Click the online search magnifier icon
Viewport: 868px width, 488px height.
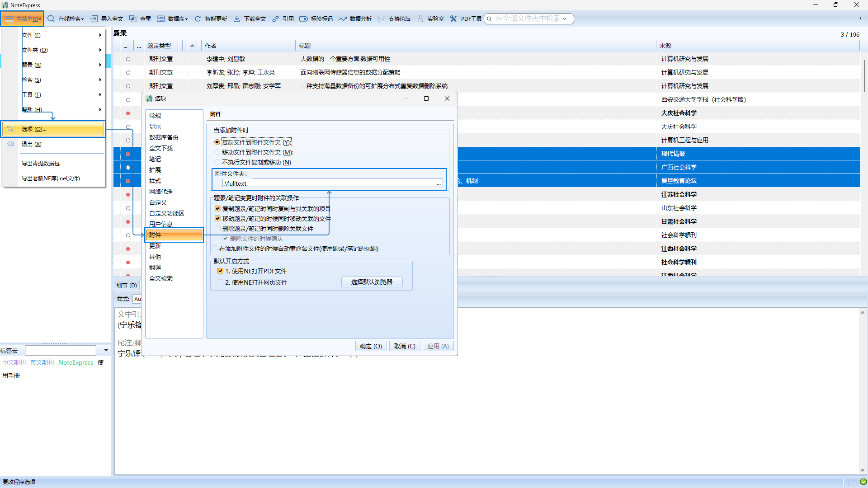[x=51, y=19]
